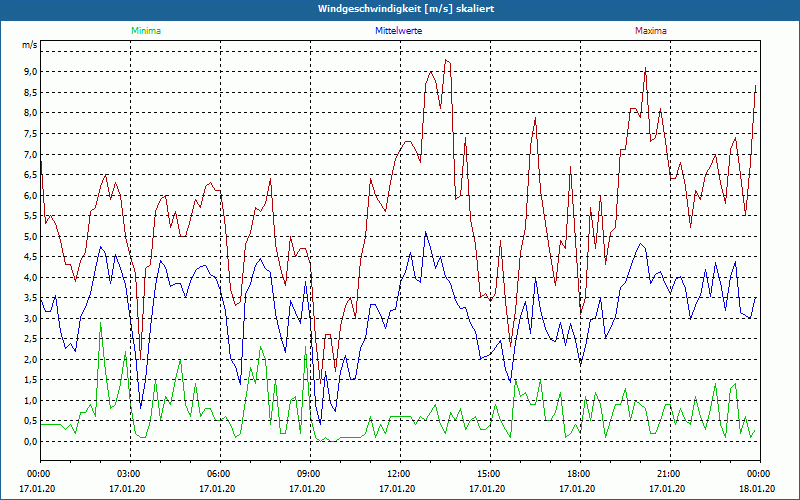Image resolution: width=800 pixels, height=500 pixels.
Task: Click the "09:00" time axis label
Action: [310, 474]
